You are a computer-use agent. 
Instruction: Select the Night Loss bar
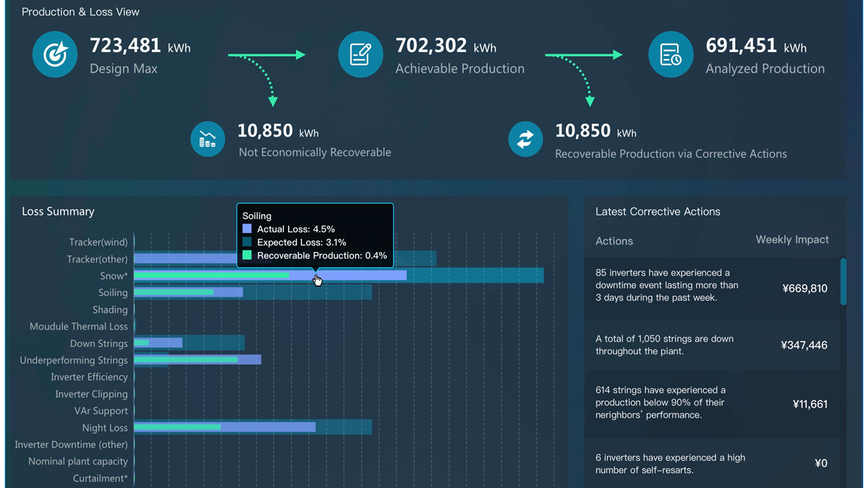click(253, 427)
